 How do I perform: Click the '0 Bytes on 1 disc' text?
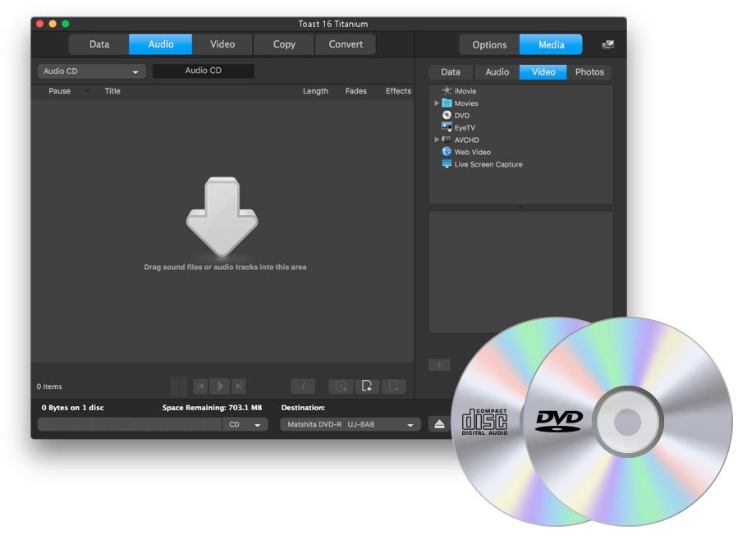[x=73, y=408]
